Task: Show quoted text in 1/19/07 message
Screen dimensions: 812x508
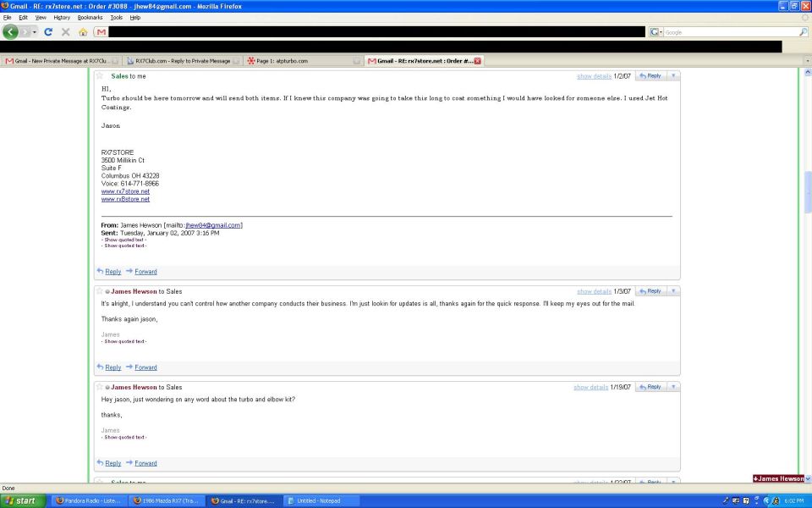Action: (123, 438)
